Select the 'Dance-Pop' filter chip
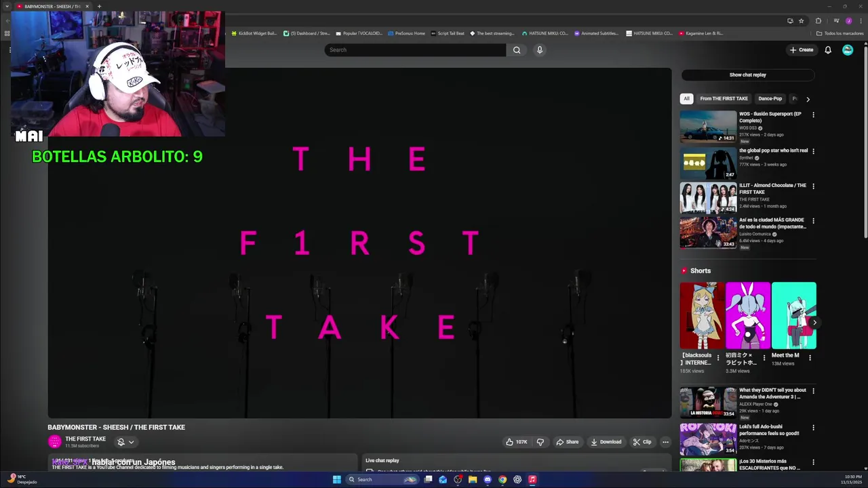Screen dimensions: 868x488 click(770, 98)
